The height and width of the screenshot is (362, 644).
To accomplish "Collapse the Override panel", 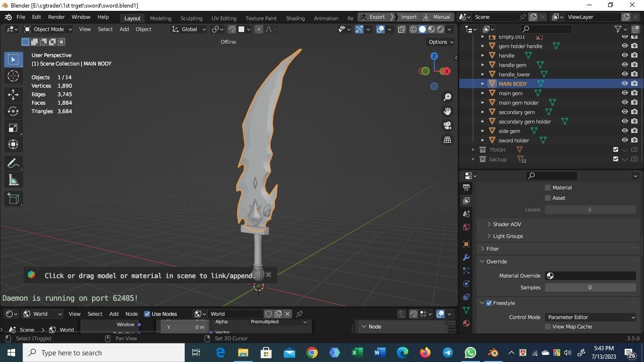I will click(x=482, y=262).
